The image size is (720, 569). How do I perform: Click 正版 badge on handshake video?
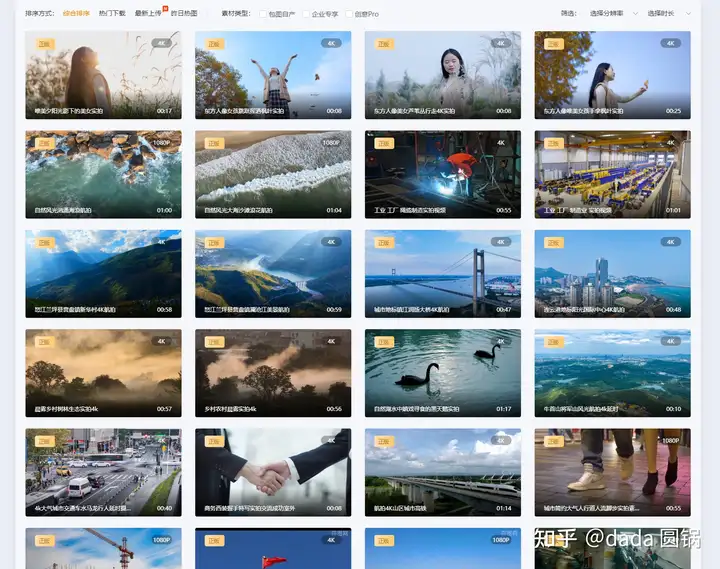[214, 441]
